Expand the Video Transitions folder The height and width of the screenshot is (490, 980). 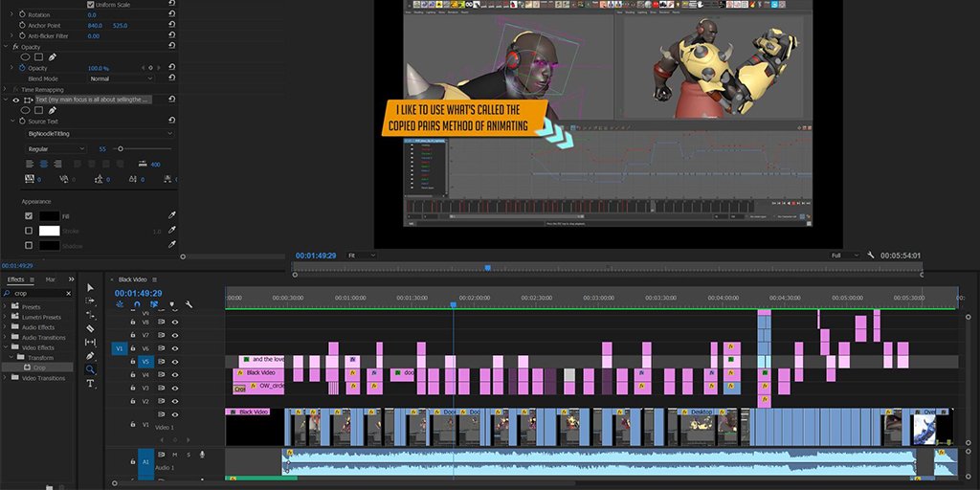coord(5,378)
